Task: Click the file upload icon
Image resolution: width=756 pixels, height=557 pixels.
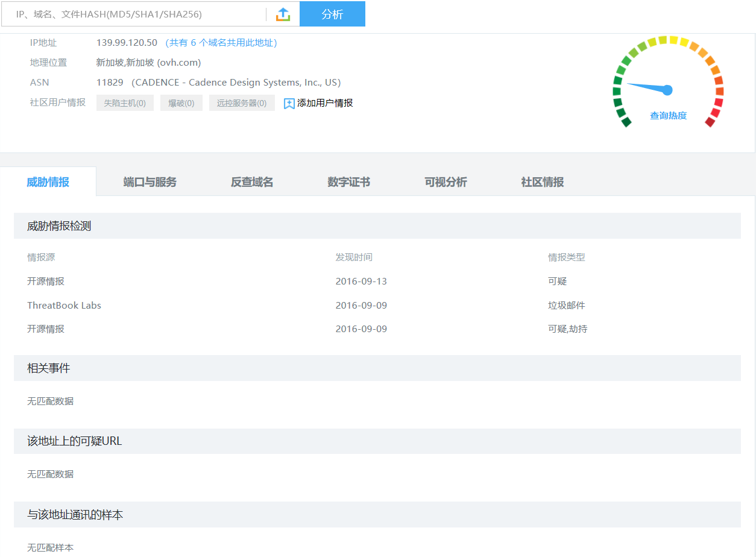Action: 283,14
